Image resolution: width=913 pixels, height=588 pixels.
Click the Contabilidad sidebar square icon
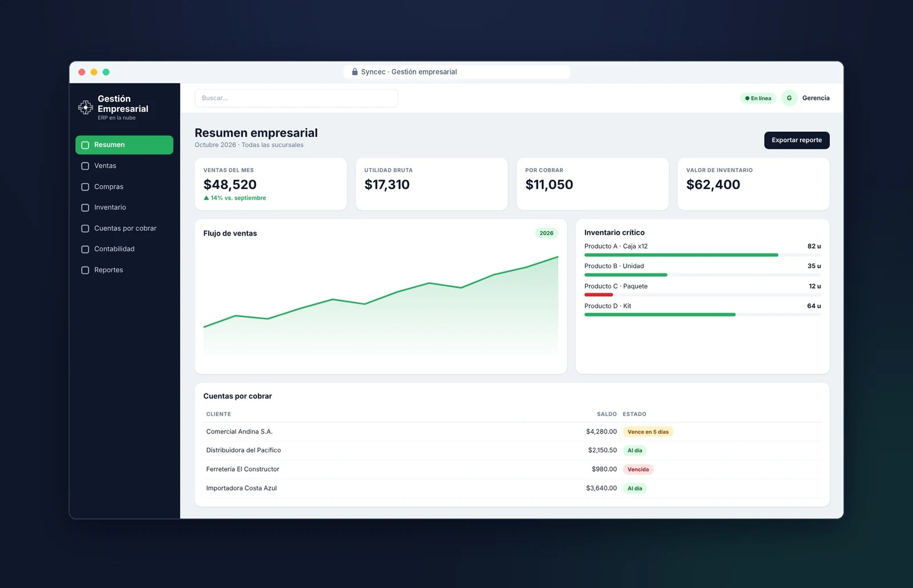pos(85,249)
